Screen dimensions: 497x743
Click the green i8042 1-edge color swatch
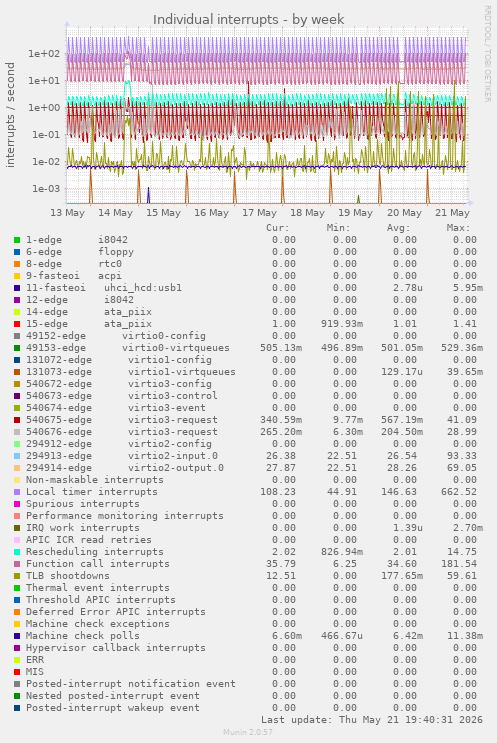(x=17, y=240)
